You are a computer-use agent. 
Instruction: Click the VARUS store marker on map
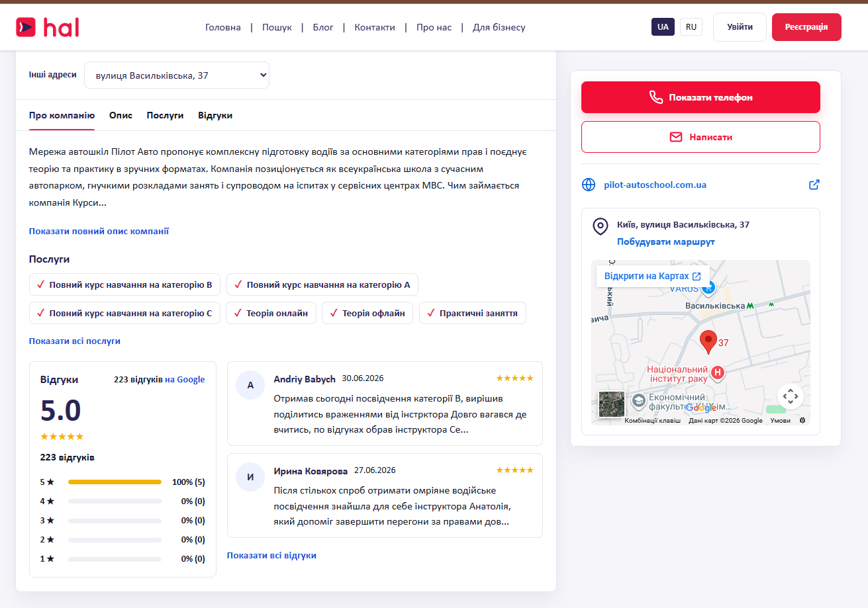[710, 288]
